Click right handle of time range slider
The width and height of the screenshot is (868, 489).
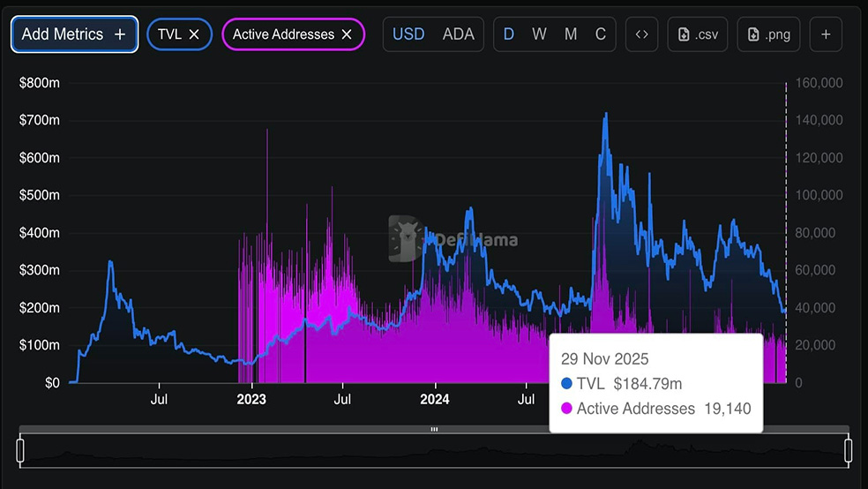(x=849, y=450)
